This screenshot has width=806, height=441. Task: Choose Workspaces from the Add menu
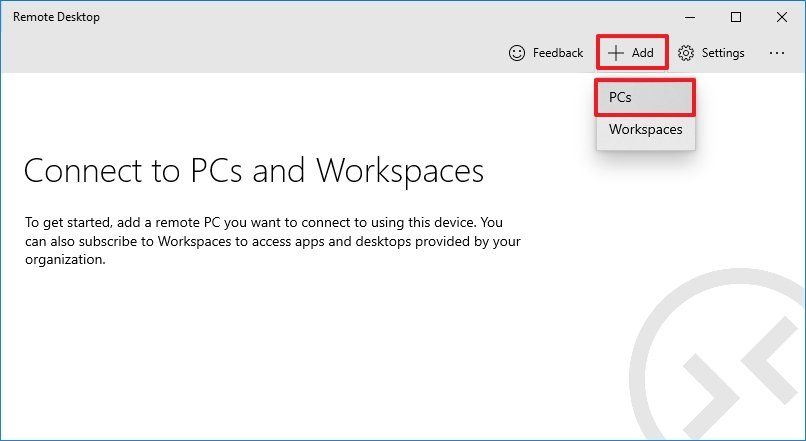tap(646, 130)
